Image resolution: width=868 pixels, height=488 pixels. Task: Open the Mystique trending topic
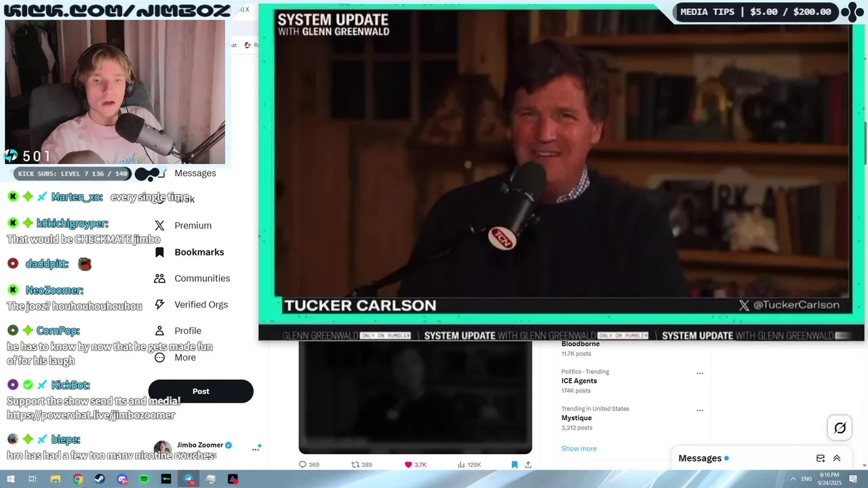coord(576,418)
